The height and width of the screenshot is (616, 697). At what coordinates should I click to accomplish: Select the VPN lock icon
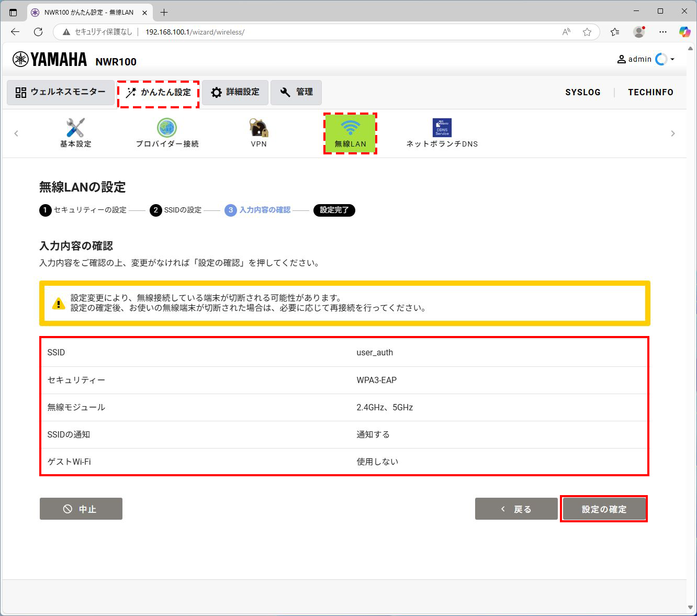tap(258, 128)
